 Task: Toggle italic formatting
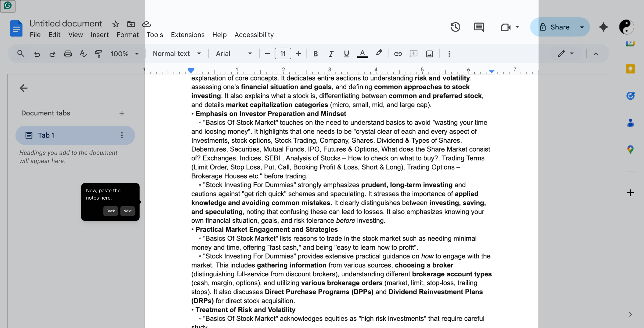click(331, 54)
